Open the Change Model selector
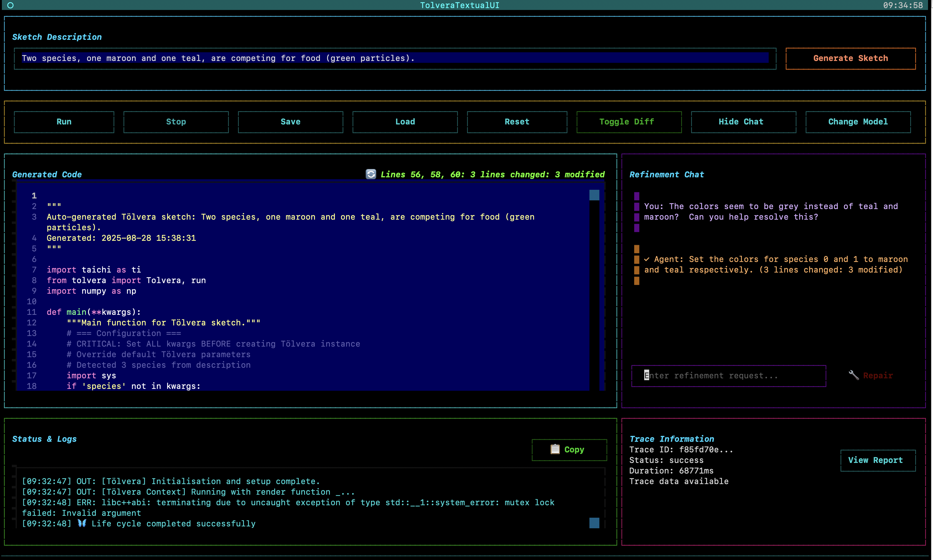 (x=857, y=122)
